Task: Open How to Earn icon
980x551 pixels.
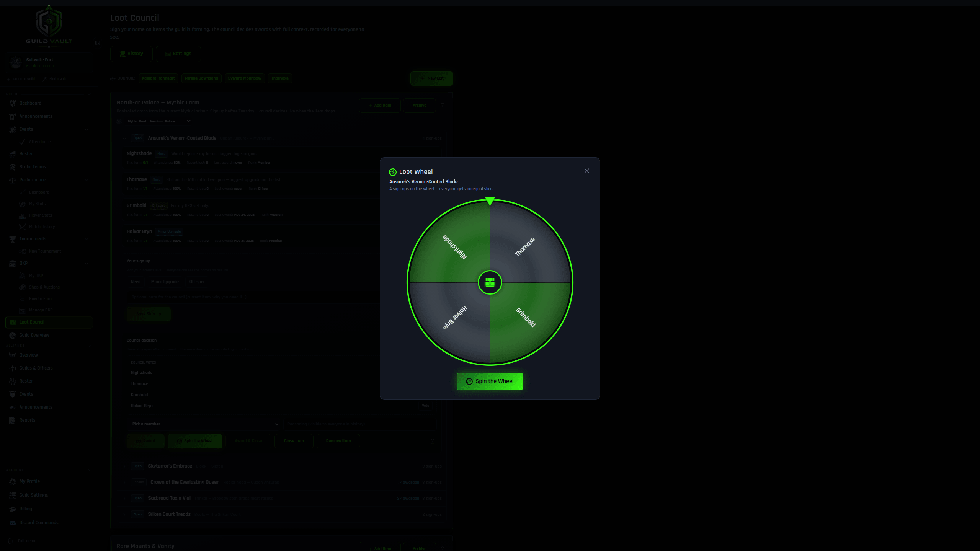Action: (x=22, y=298)
